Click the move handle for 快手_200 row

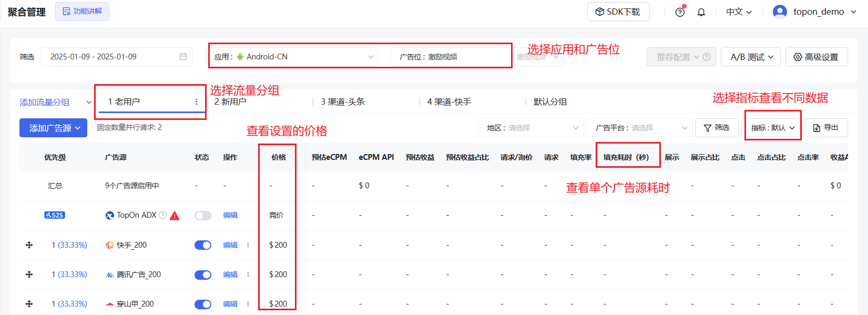pos(29,245)
